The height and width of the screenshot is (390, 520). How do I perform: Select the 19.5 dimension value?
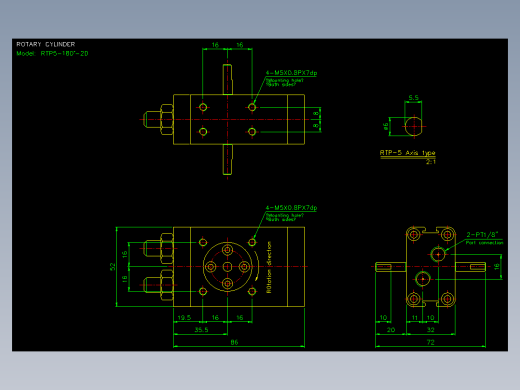click(x=184, y=318)
